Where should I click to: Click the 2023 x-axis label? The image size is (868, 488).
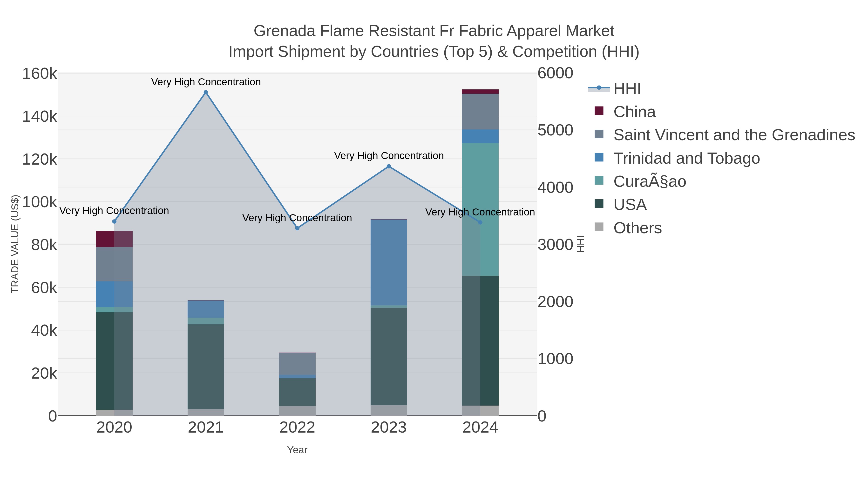pyautogui.click(x=389, y=428)
